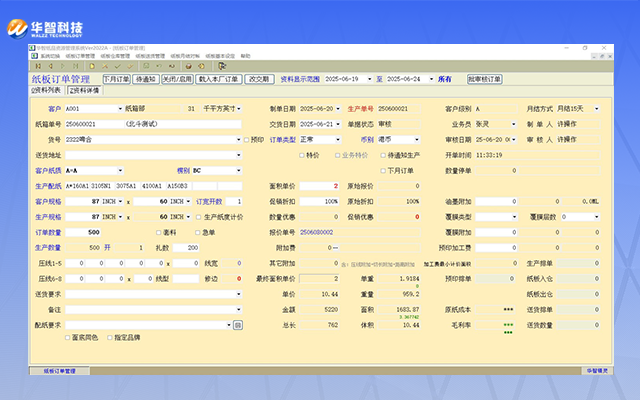Open the 楞别 BC dropdown

tap(238, 170)
